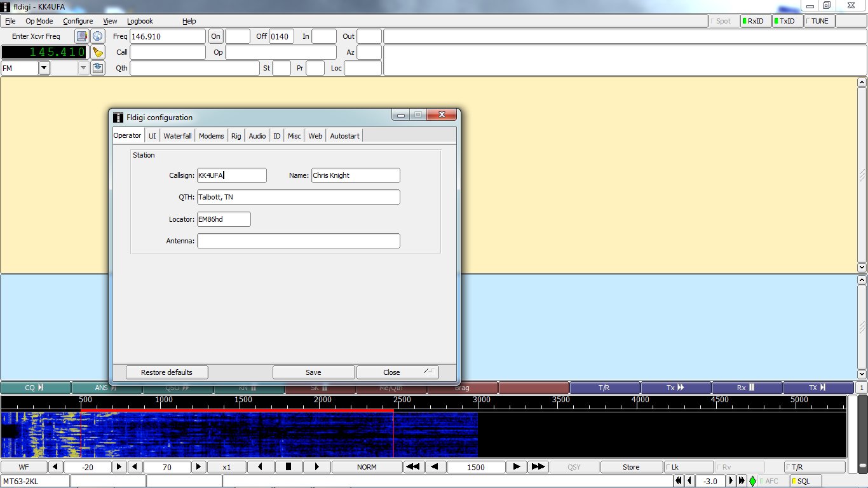The height and width of the screenshot is (488, 868).
Task: Open the Logbook menu
Action: pyautogui.click(x=140, y=21)
